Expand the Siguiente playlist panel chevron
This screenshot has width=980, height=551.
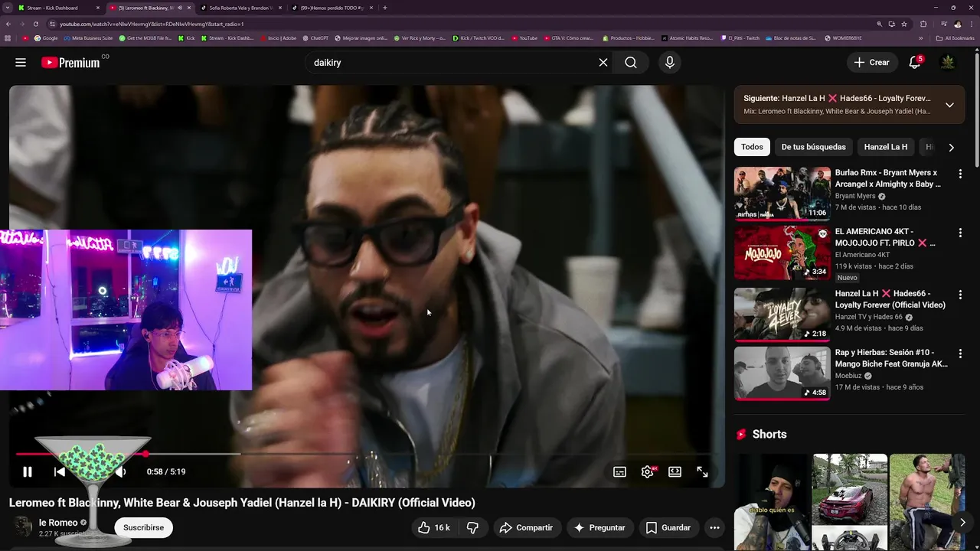tap(949, 105)
